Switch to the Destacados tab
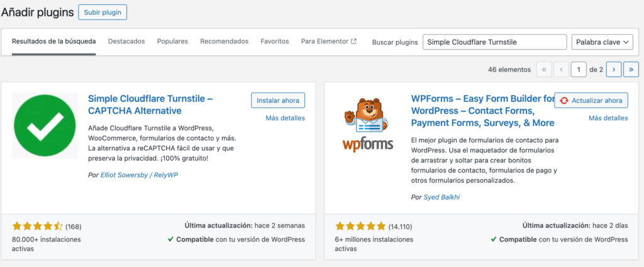 (x=126, y=42)
